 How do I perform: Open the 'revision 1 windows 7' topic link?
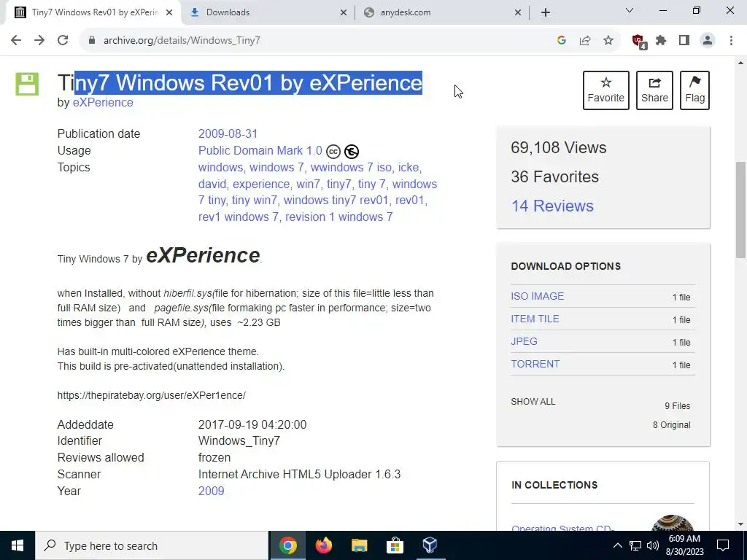tap(338, 217)
